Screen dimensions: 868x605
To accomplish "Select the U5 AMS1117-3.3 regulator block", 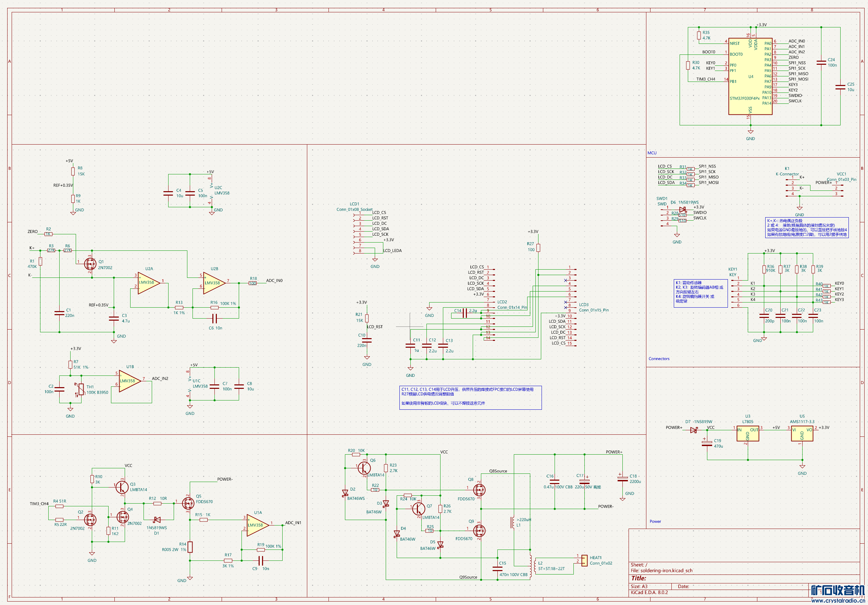I will (x=802, y=434).
